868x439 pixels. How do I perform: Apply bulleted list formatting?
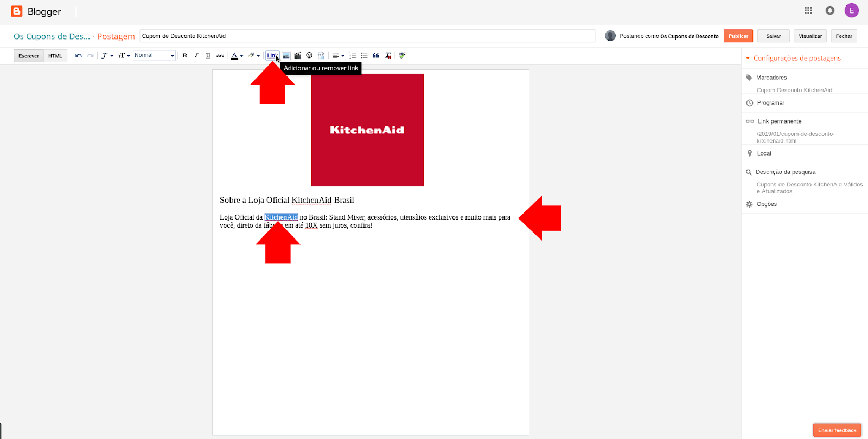365,55
